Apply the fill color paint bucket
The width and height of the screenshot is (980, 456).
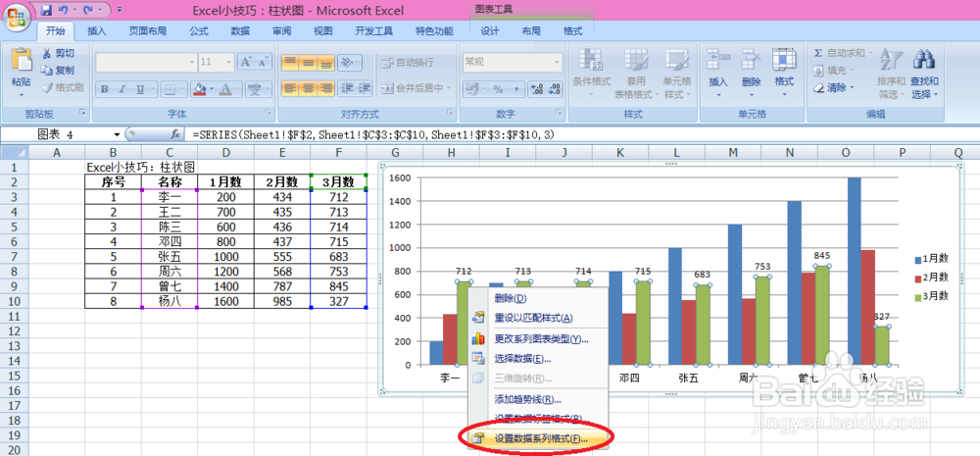click(200, 89)
